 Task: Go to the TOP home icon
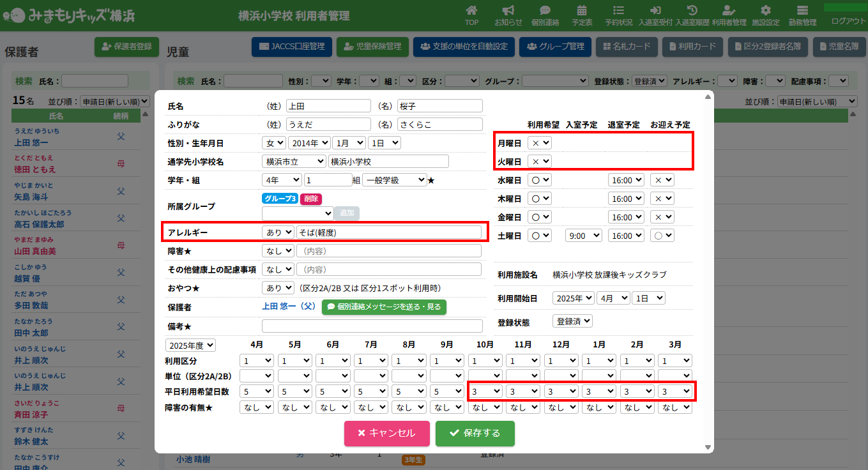(471, 11)
